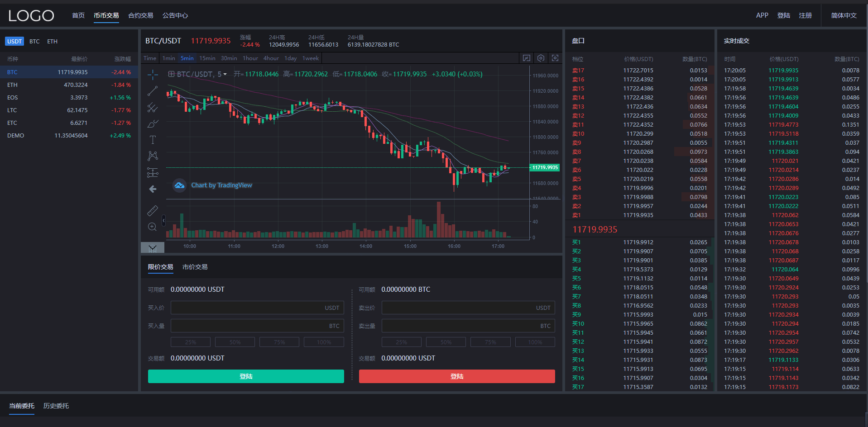The width and height of the screenshot is (868, 427).
Task: Open the chart indicators icon
Action: click(526, 58)
